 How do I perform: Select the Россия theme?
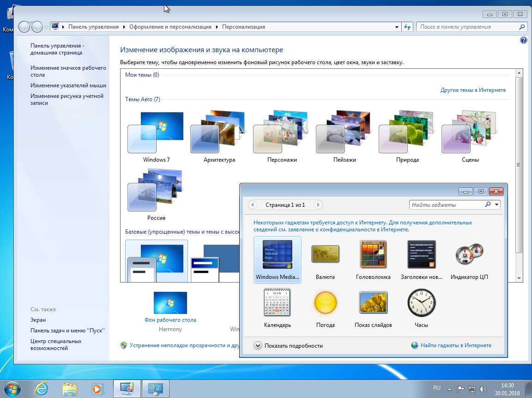click(156, 195)
